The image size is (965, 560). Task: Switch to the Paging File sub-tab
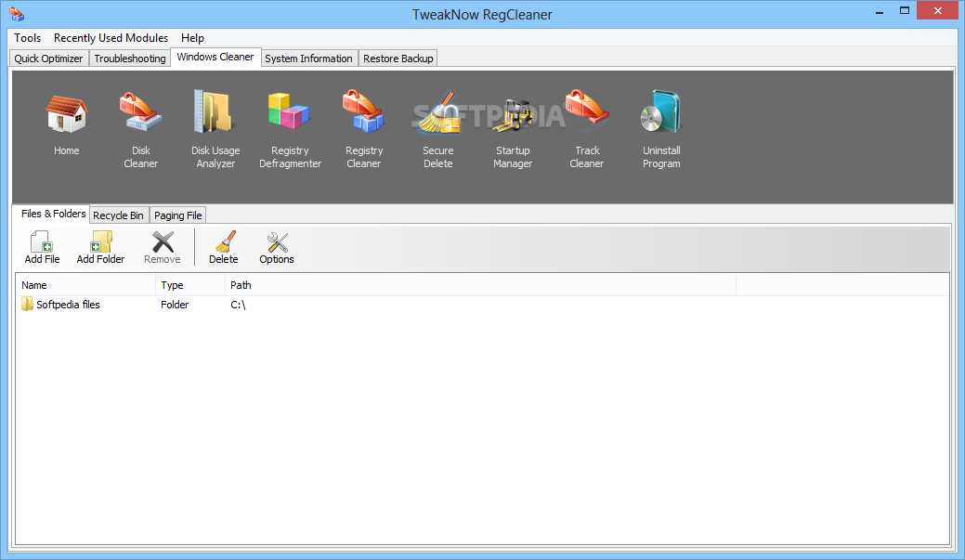click(177, 215)
